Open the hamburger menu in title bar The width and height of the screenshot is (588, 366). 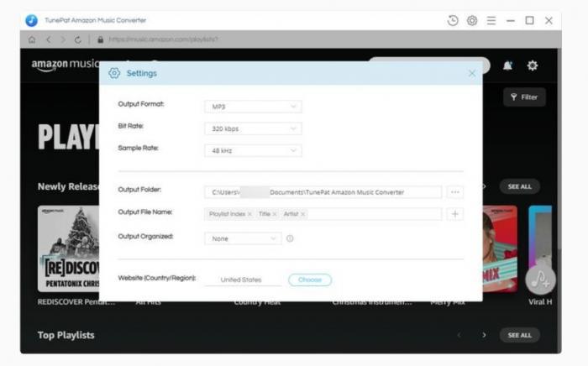click(491, 20)
